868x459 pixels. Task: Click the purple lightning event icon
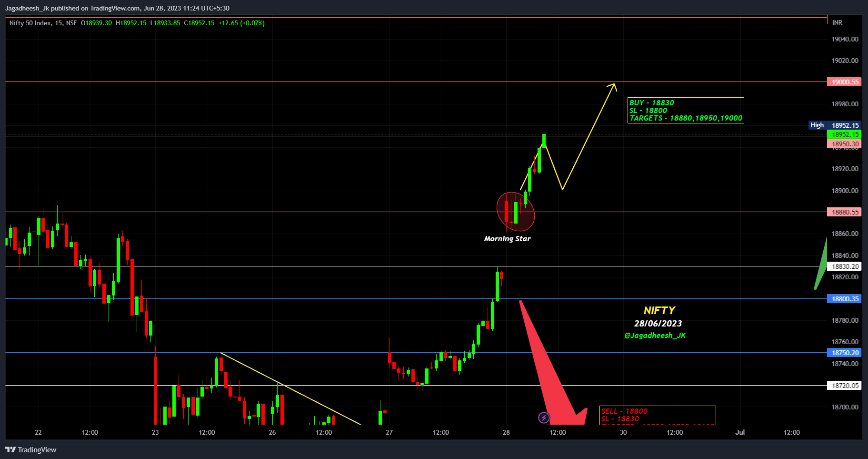point(544,418)
